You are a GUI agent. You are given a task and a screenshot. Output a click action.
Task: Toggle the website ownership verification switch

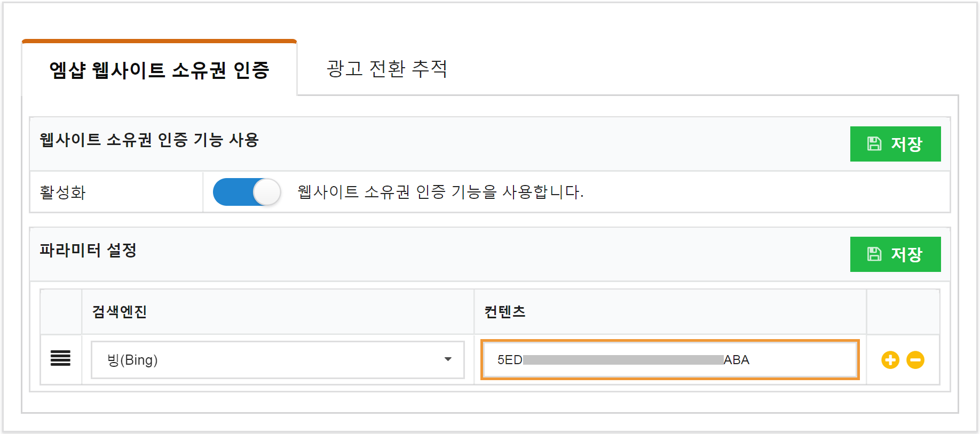click(247, 192)
